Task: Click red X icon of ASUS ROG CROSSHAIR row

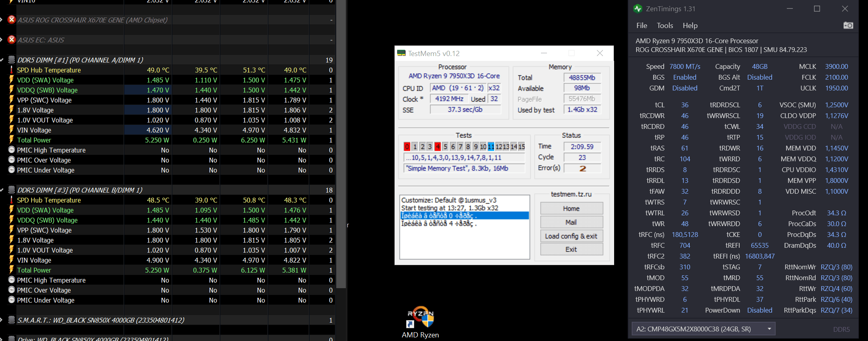Action: (x=12, y=20)
